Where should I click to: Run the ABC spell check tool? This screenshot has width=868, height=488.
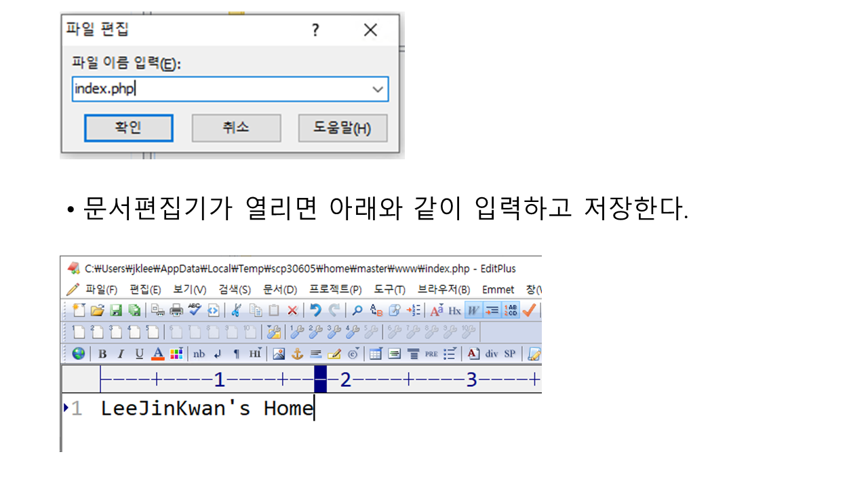point(195,310)
